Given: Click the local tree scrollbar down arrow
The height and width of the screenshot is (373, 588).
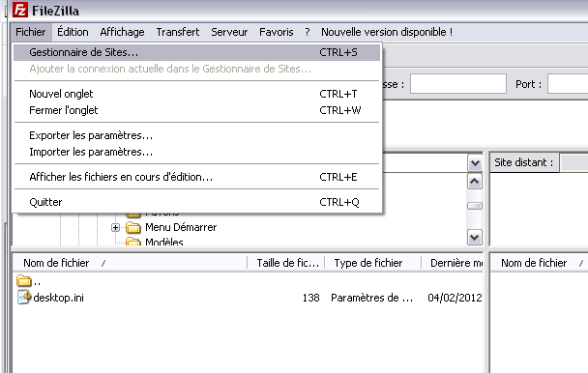Looking at the screenshot, I should tap(475, 238).
